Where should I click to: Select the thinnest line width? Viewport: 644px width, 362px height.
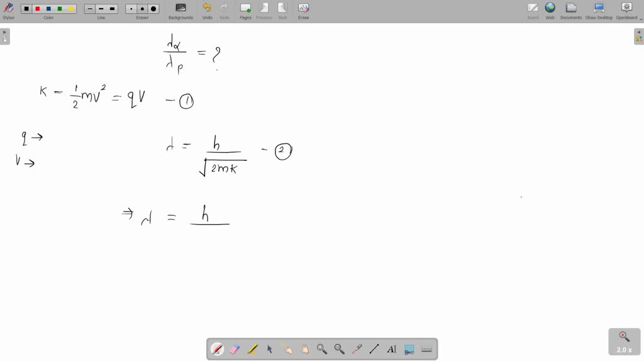click(x=89, y=8)
